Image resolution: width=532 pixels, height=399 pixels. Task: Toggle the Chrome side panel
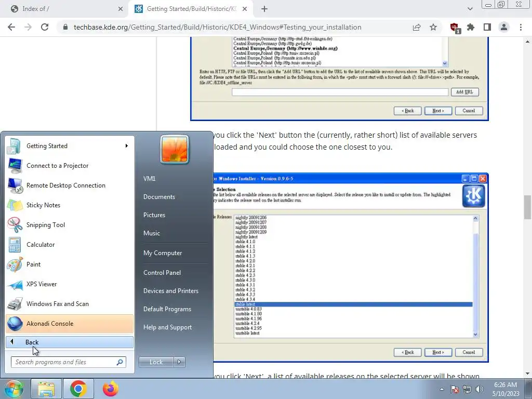(x=487, y=27)
